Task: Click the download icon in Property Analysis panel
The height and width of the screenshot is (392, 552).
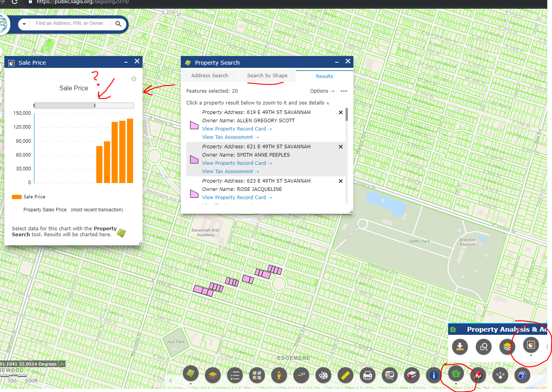Action: 460,347
